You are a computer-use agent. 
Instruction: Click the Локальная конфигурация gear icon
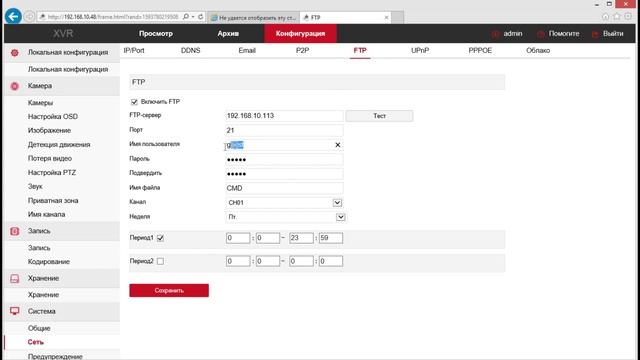point(15,53)
